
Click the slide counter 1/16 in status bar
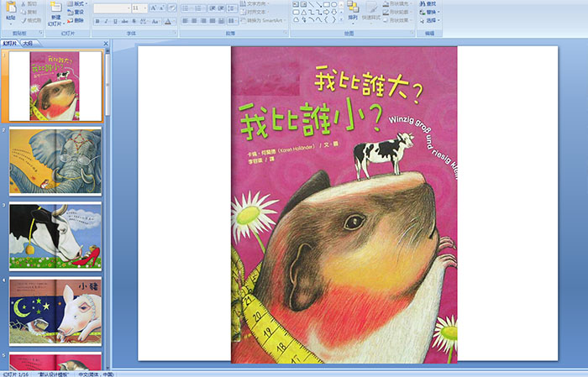[x=15, y=374]
